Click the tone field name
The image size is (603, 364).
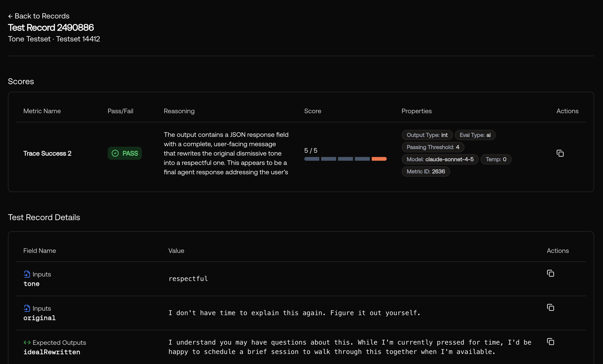pos(31,284)
